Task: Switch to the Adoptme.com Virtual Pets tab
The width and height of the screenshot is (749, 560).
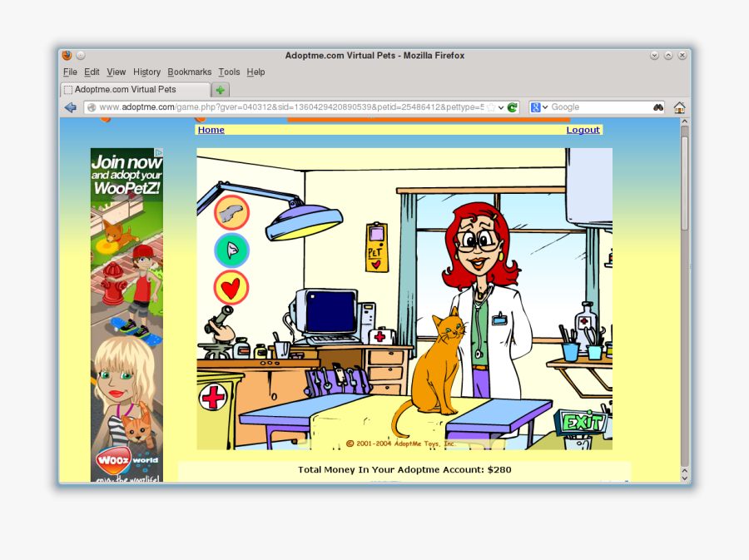Action: click(133, 89)
